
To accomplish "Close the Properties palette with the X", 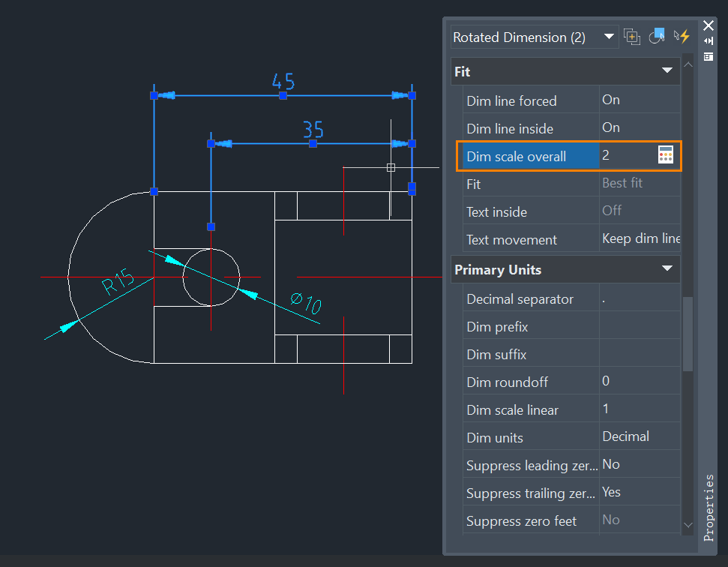I will [x=709, y=25].
